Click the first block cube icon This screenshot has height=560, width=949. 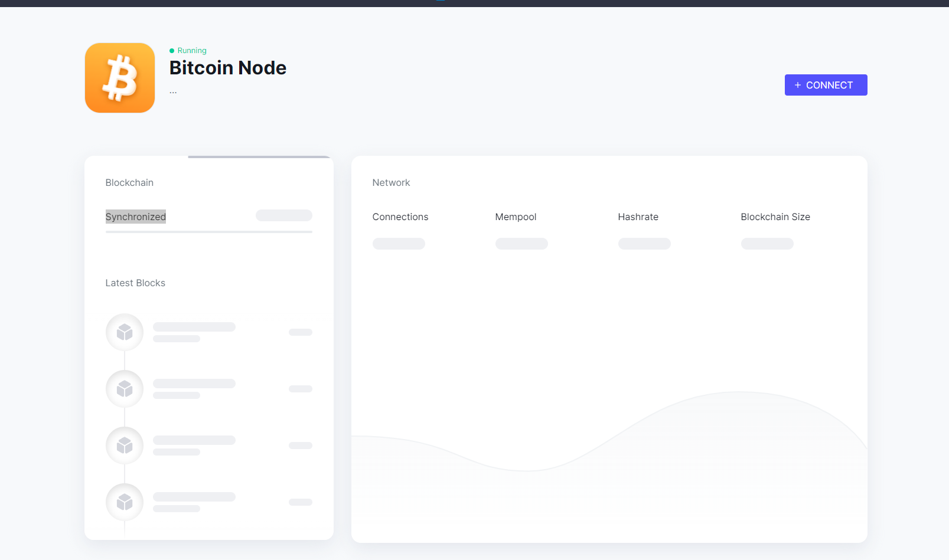[125, 332]
